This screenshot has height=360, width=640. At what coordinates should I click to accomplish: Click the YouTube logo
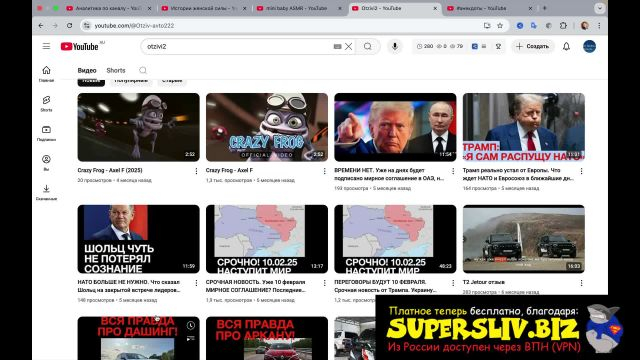(x=80, y=47)
